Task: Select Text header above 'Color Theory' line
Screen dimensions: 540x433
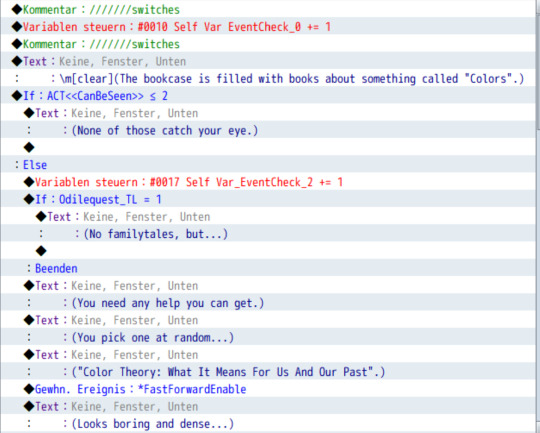Action: pos(268,354)
